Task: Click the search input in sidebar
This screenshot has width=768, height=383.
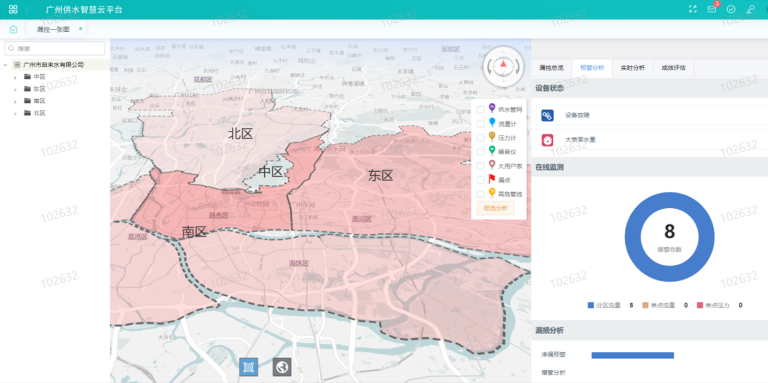Action: tap(54, 48)
